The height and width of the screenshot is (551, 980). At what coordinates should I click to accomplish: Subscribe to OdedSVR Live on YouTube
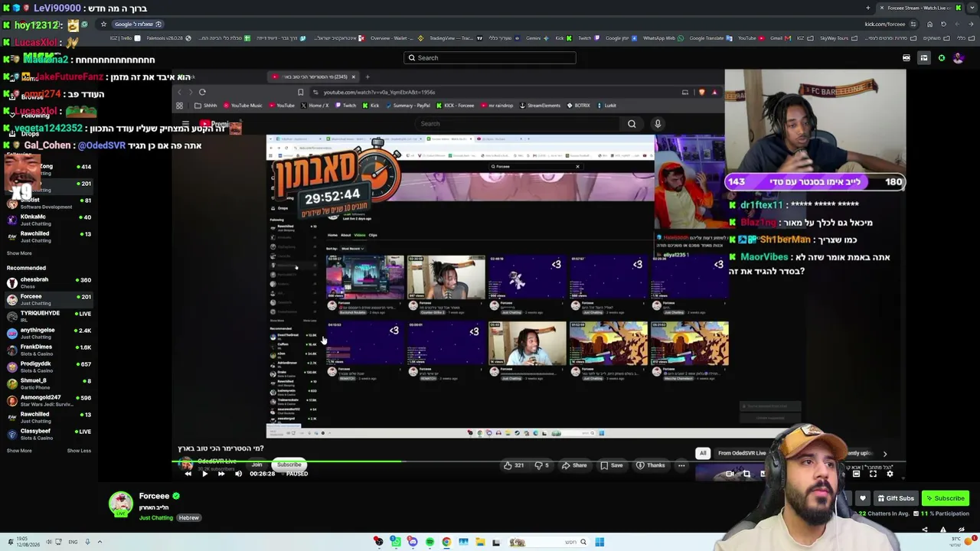(x=289, y=465)
